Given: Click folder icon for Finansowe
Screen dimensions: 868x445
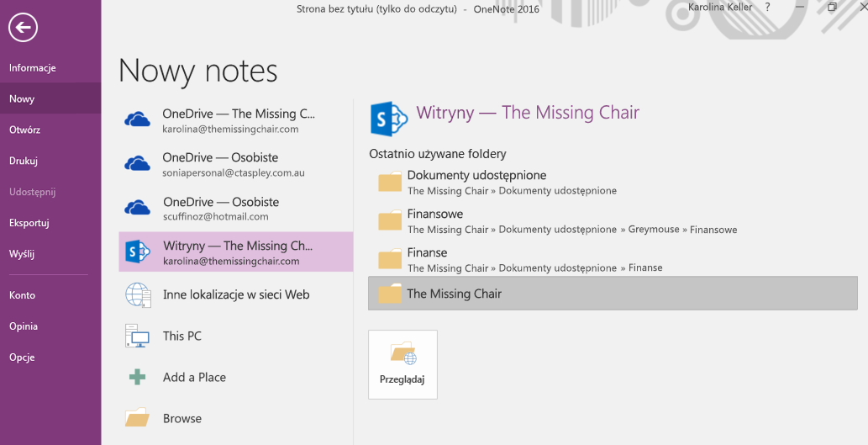Looking at the screenshot, I should click(x=390, y=220).
